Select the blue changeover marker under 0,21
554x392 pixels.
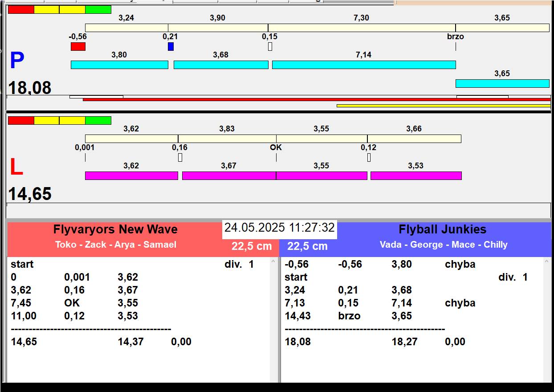point(171,46)
